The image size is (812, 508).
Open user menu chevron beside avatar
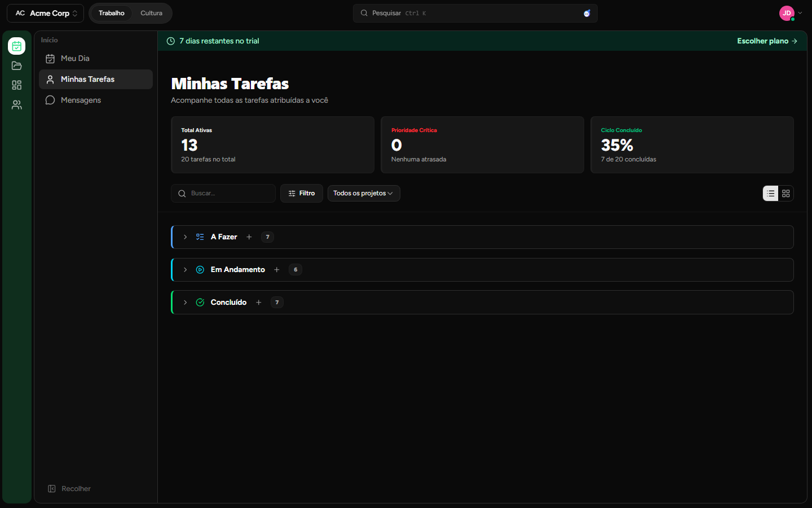[x=800, y=13]
